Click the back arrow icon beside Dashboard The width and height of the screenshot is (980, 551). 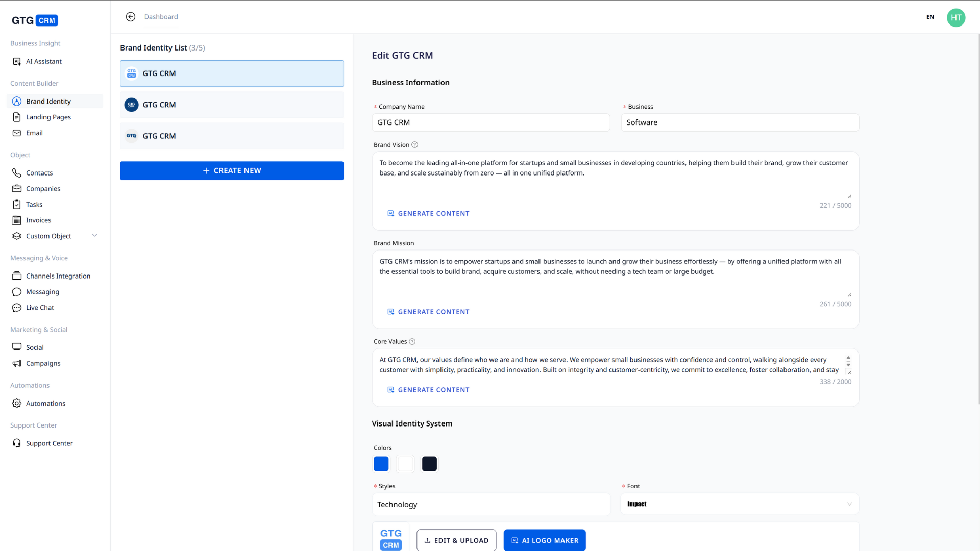click(x=131, y=17)
